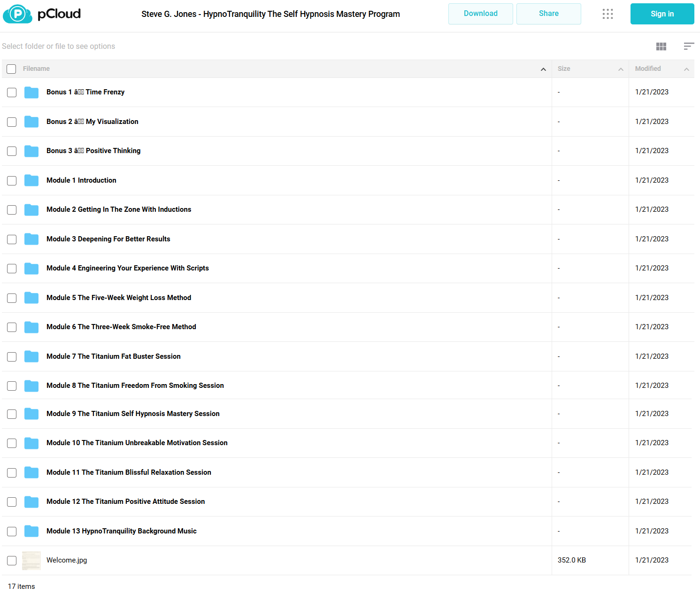Open the Welcome.jpg thumbnail preview

point(31,561)
